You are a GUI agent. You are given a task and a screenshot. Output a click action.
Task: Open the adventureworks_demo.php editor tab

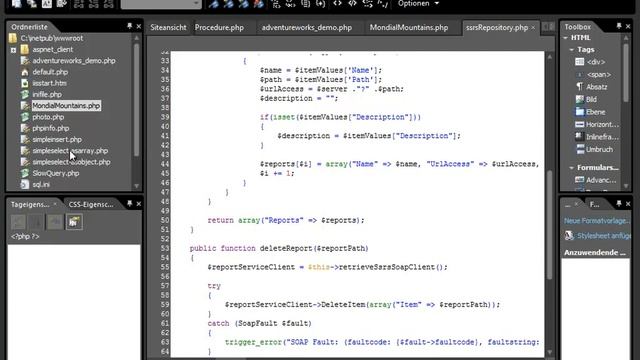(307, 27)
